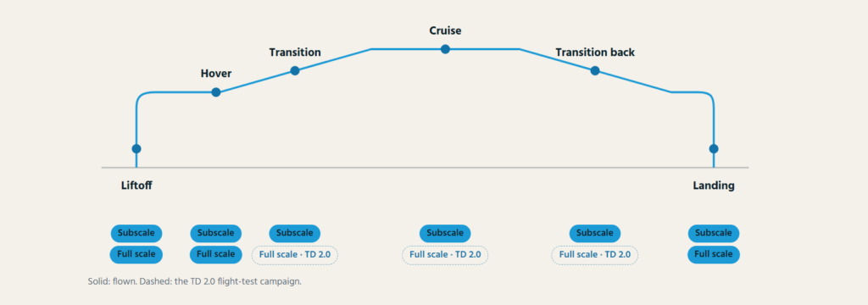Screen dimensions: 868x305
Task: Select the Subscale badge under Hover
Action: coord(216,233)
